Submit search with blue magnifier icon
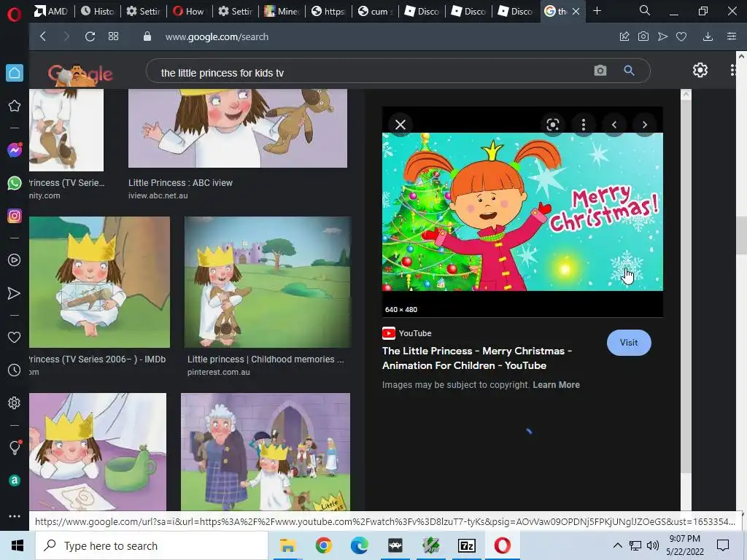 click(x=629, y=71)
